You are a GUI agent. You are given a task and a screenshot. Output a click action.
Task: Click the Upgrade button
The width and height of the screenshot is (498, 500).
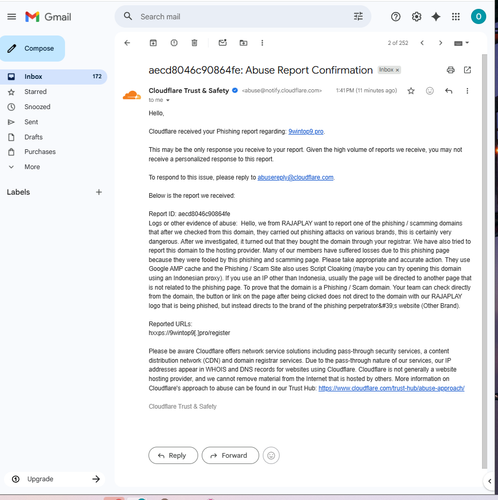pyautogui.click(x=55, y=479)
